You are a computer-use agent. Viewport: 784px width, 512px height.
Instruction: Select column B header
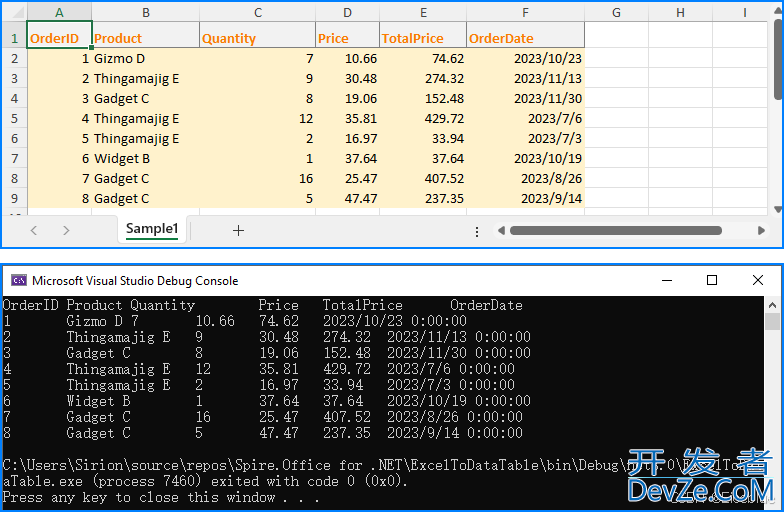point(146,12)
